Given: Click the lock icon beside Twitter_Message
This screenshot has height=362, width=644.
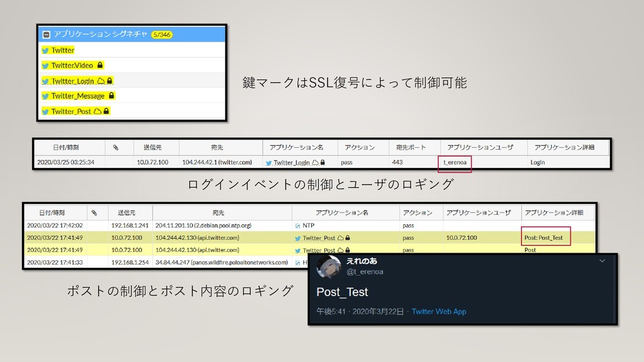Looking at the screenshot, I should (x=111, y=96).
